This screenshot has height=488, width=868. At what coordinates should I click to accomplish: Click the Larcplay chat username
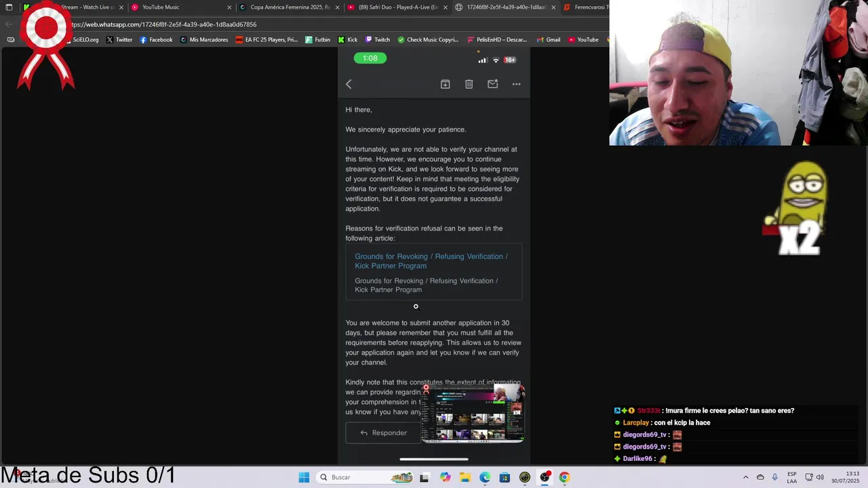pyautogui.click(x=635, y=422)
